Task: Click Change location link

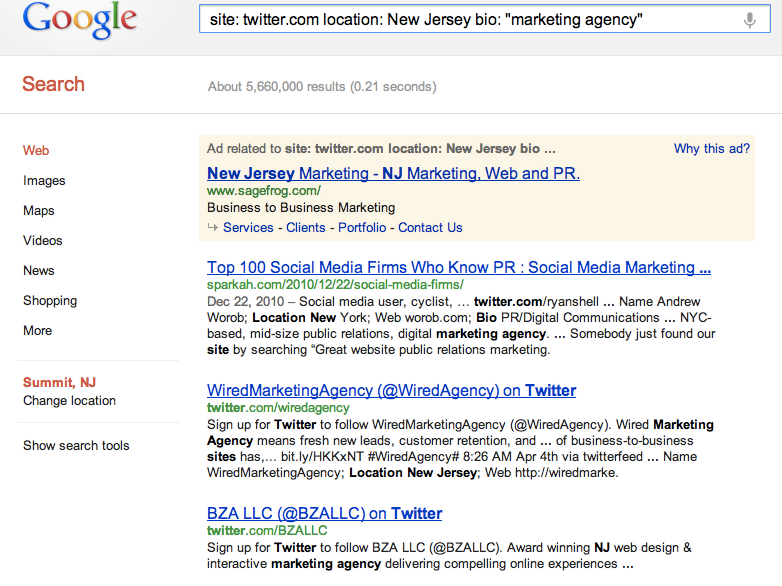Action: [x=69, y=401]
